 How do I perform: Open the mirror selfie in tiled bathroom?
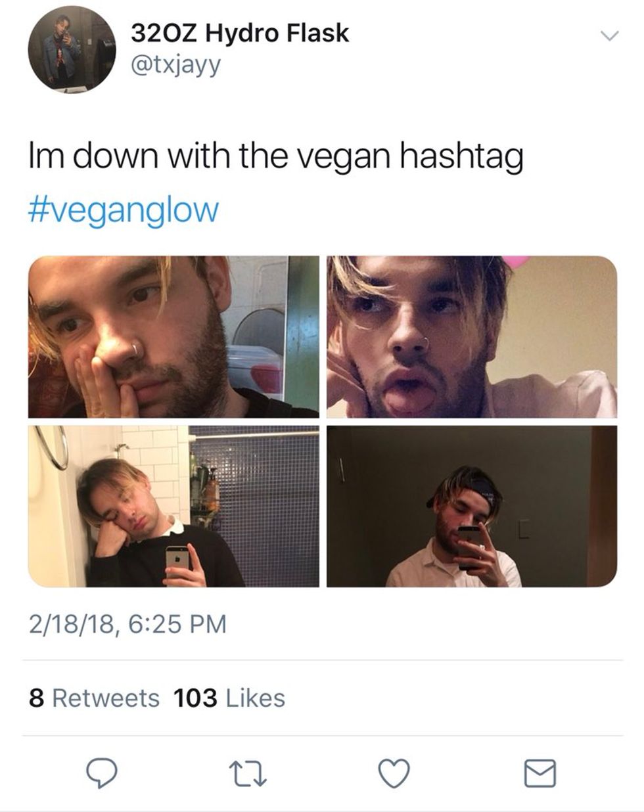pyautogui.click(x=173, y=506)
